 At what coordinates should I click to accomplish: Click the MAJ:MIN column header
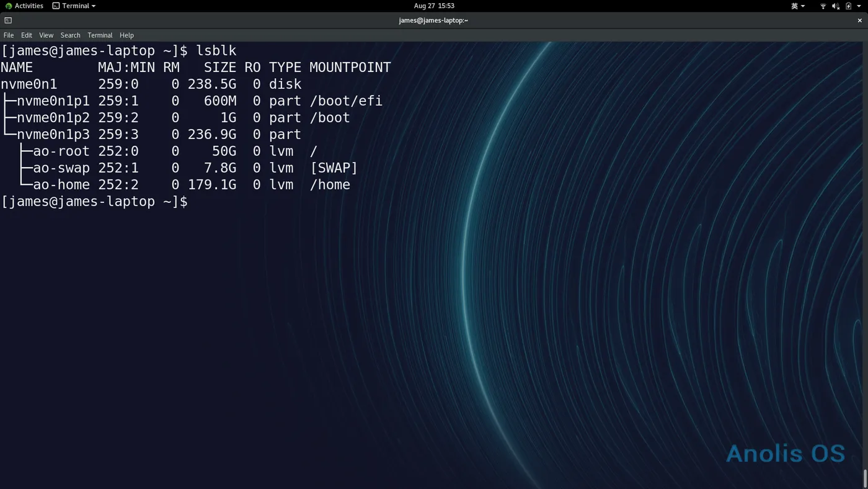point(126,67)
